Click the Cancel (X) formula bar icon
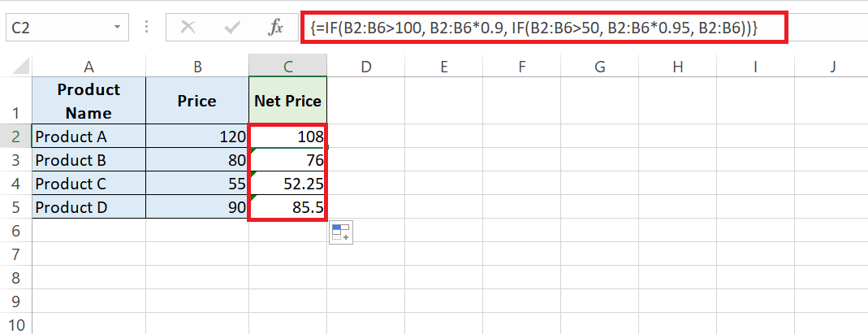Screen dimensions: 868x334 (x=188, y=27)
